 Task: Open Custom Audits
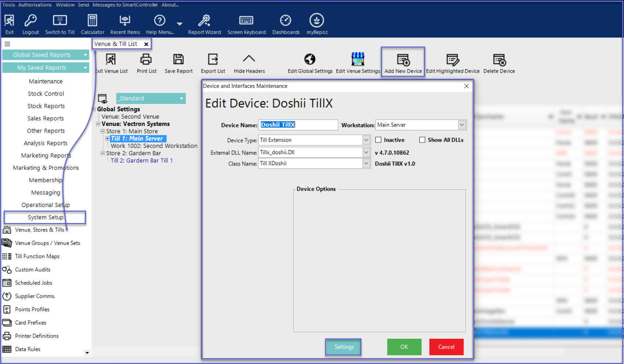pyautogui.click(x=33, y=270)
